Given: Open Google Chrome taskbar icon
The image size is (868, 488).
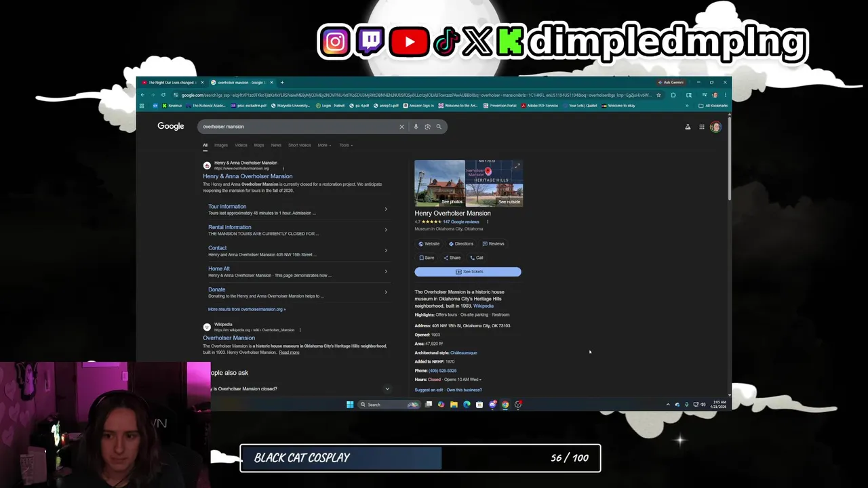Looking at the screenshot, I should 505,405.
